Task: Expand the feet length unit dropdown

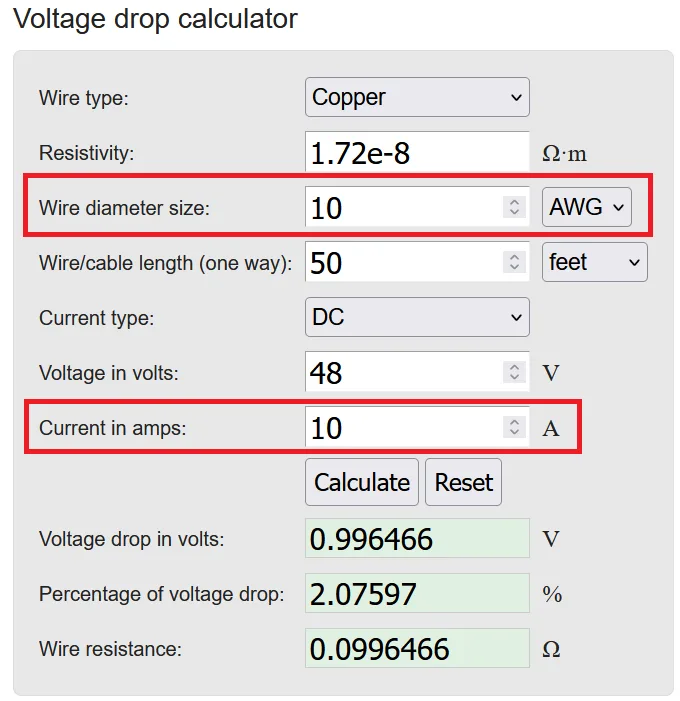Action: (x=595, y=262)
